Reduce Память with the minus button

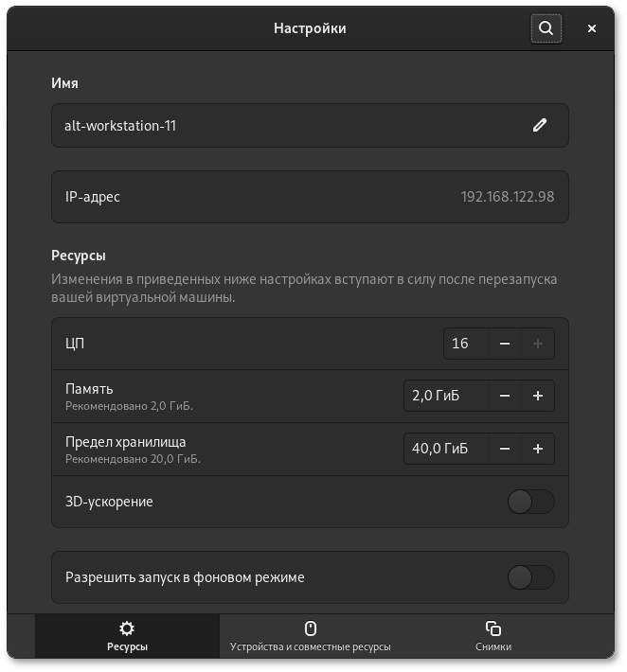(x=505, y=396)
